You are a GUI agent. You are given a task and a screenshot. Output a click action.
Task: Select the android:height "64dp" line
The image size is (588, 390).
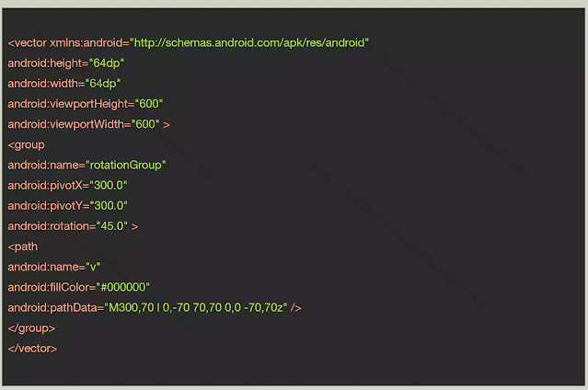(x=65, y=63)
